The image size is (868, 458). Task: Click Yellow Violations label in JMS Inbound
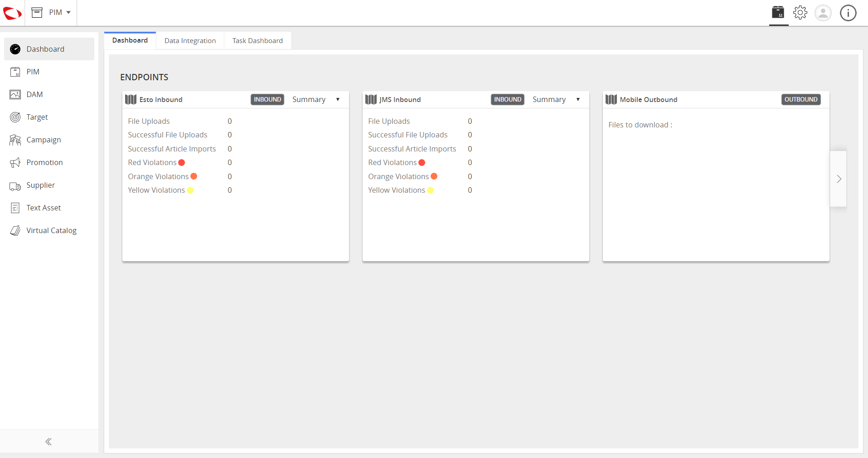[x=397, y=190]
